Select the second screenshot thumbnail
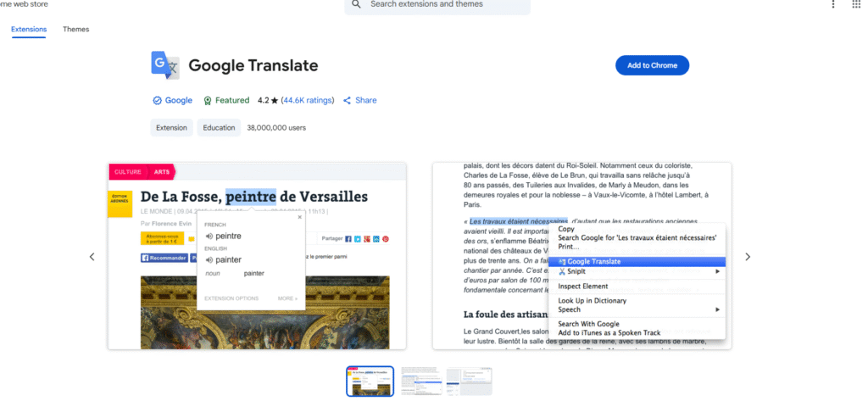This screenshot has height=412, width=868. 420,381
